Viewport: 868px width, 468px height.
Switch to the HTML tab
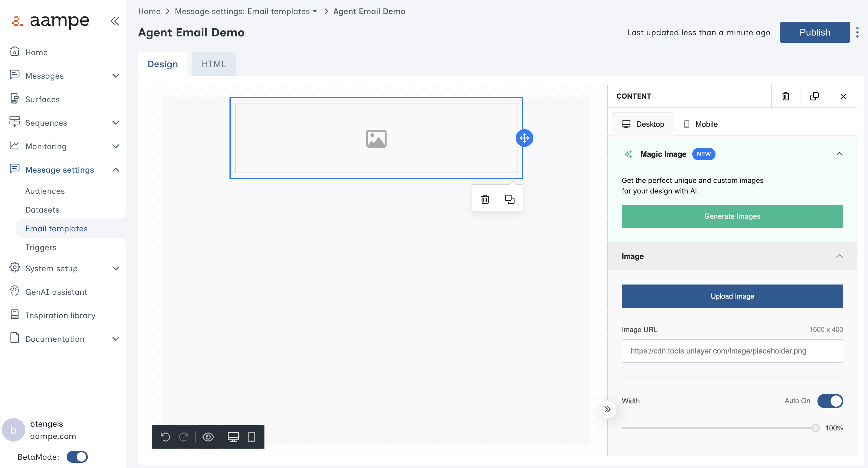(214, 64)
